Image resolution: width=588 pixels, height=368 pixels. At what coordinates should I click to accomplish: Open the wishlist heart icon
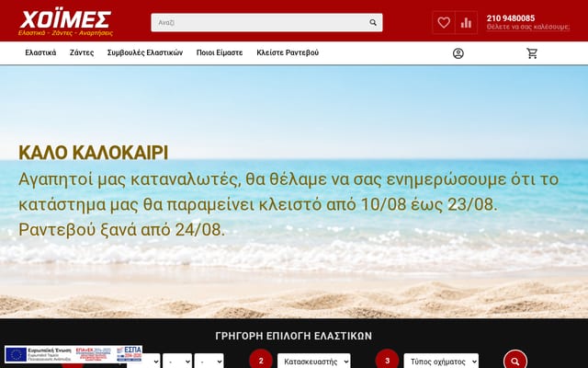tap(444, 22)
